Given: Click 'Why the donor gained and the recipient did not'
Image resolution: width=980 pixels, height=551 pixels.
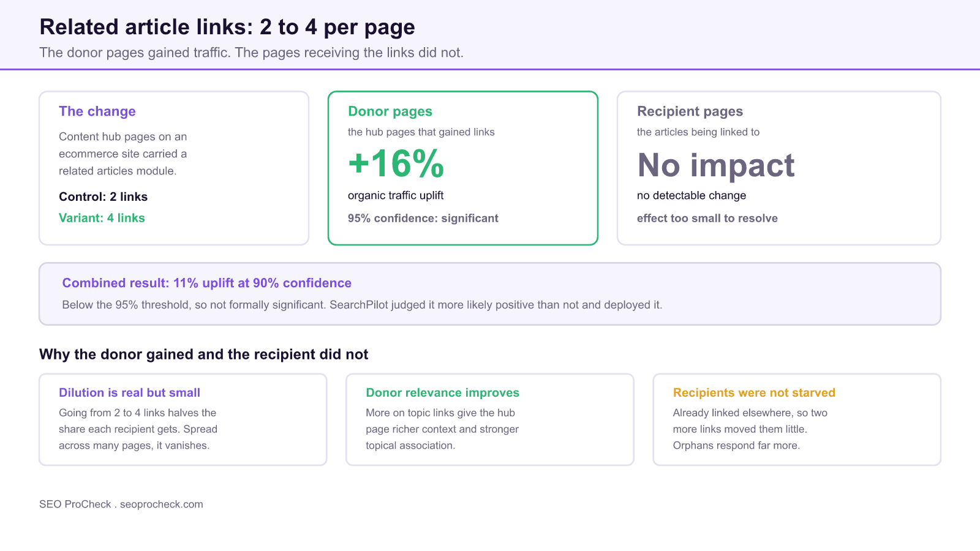Looking at the screenshot, I should pos(204,354).
